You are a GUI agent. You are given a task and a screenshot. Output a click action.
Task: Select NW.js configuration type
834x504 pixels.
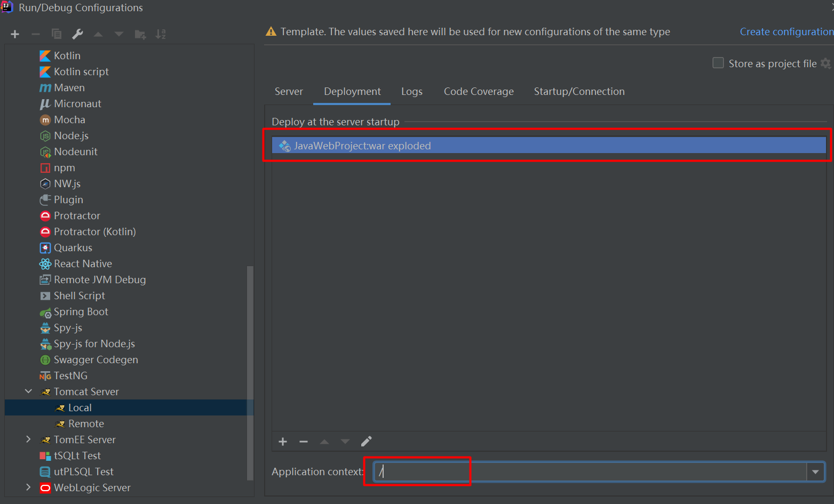click(x=67, y=183)
